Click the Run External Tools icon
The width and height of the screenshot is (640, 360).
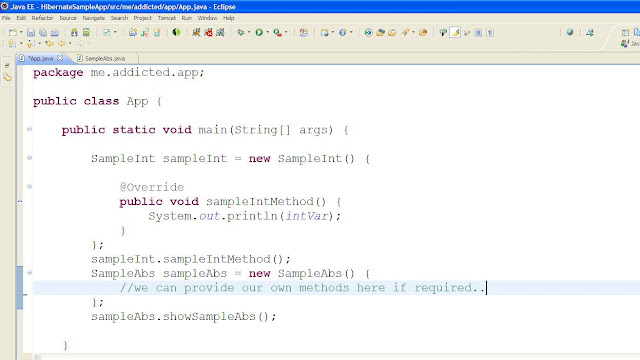click(278, 33)
